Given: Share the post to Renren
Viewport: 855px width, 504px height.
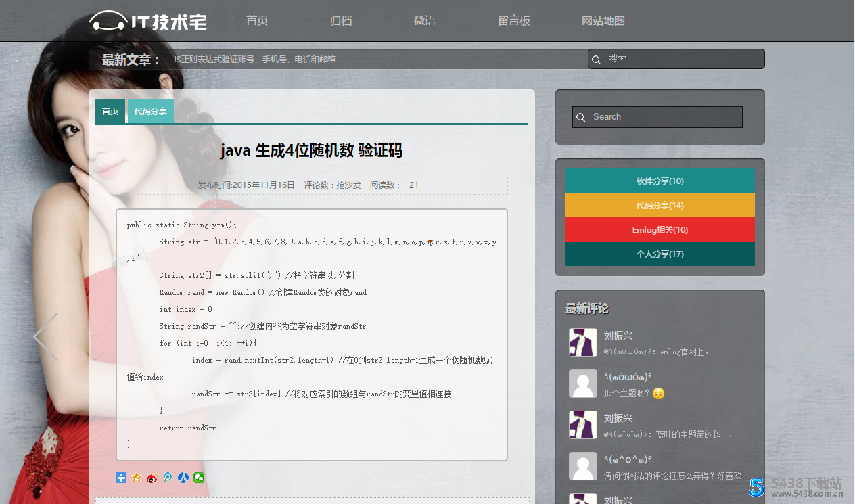Looking at the screenshot, I should tap(183, 478).
